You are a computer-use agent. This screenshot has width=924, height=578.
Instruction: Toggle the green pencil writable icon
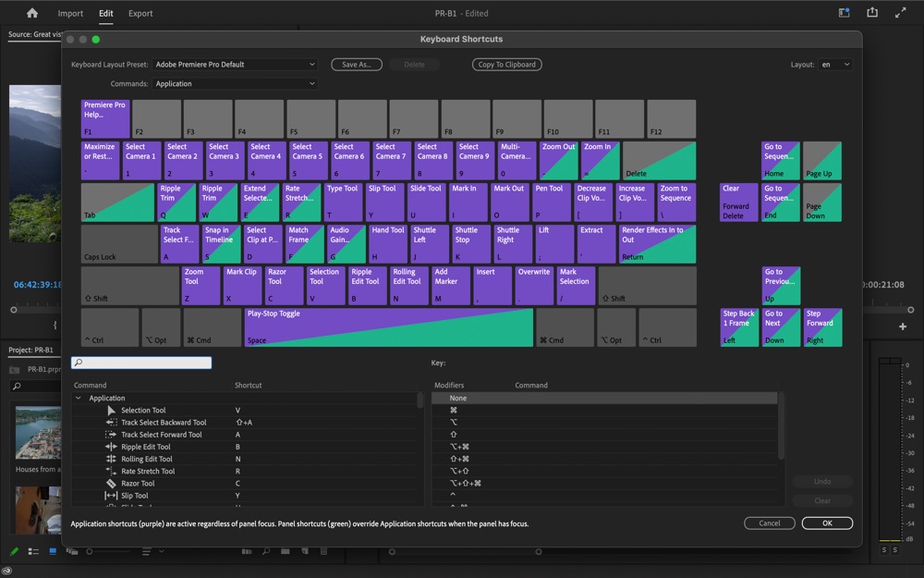(x=14, y=551)
